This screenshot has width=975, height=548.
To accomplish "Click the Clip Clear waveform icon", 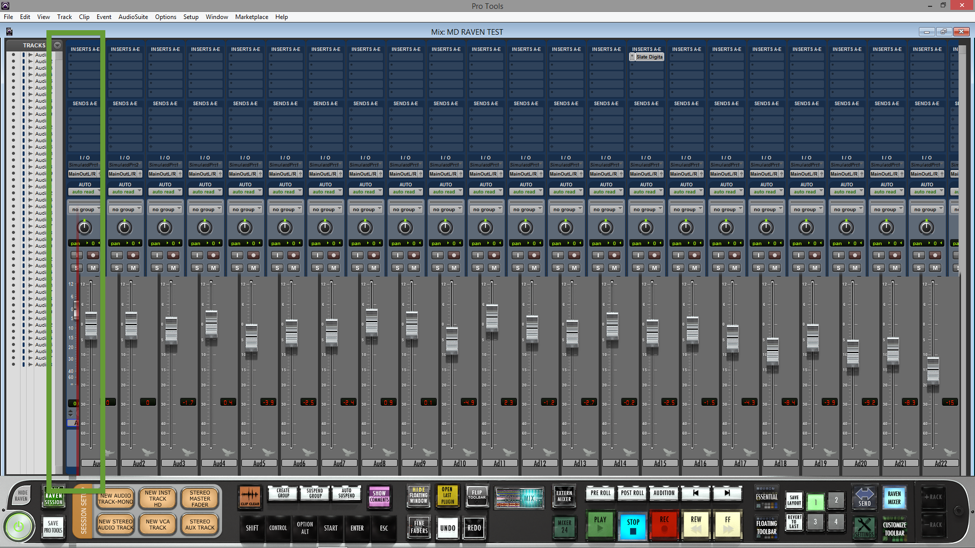I will [249, 496].
